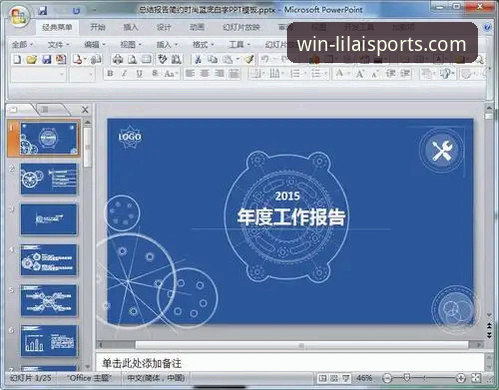Switch to the 动画 ribbon tab

point(197,27)
